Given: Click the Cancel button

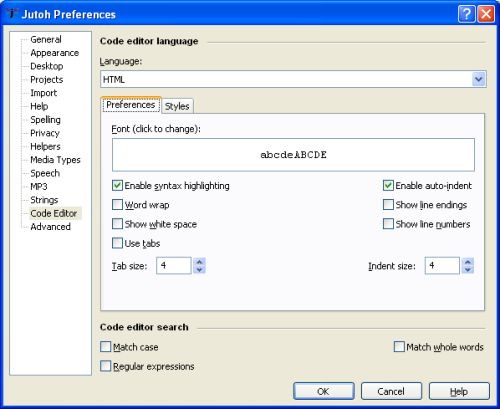Looking at the screenshot, I should pyautogui.click(x=391, y=391).
